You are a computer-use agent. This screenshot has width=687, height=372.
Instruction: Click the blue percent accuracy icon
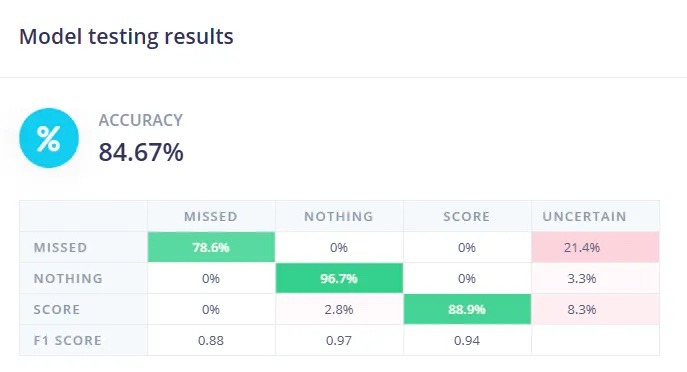(49, 138)
